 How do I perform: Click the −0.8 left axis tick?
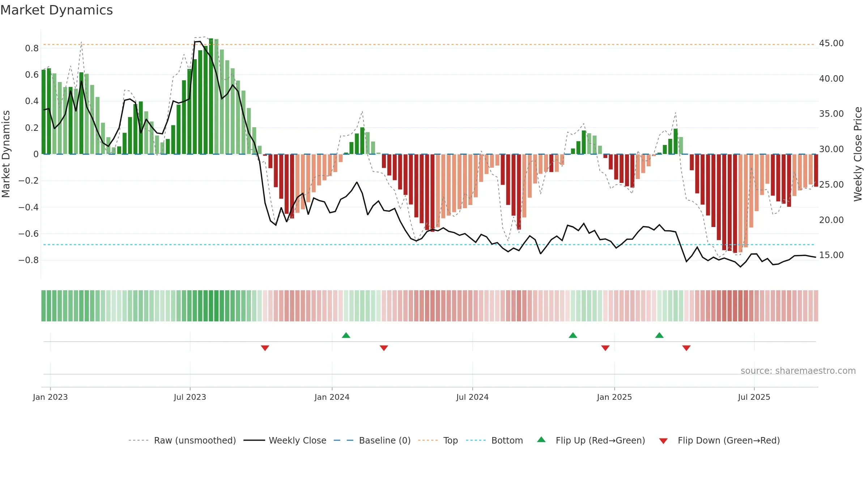[x=29, y=260]
